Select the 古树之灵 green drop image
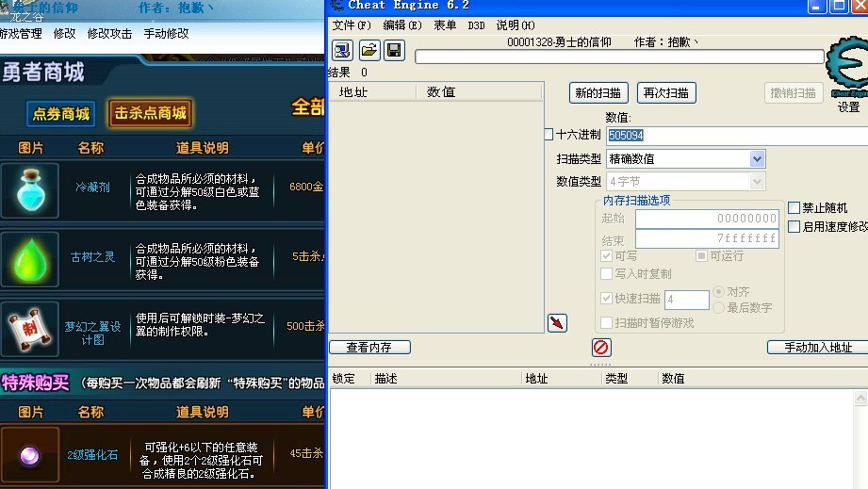This screenshot has height=489, width=868. (x=30, y=259)
